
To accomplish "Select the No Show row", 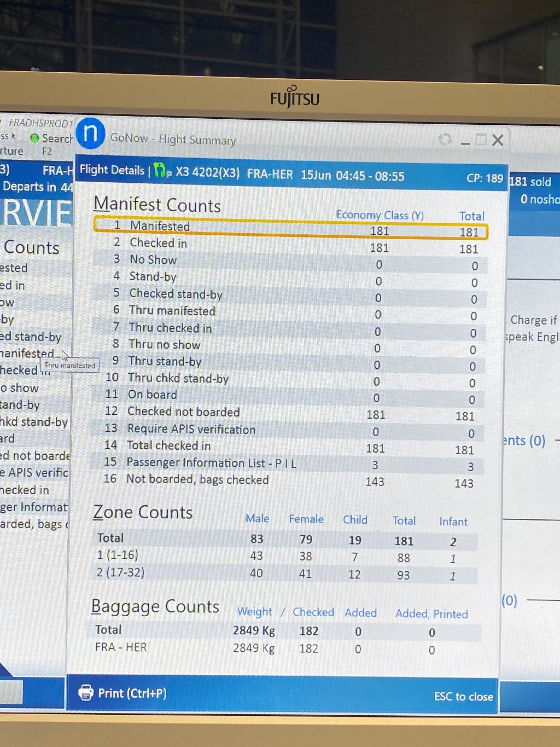I will (x=289, y=261).
